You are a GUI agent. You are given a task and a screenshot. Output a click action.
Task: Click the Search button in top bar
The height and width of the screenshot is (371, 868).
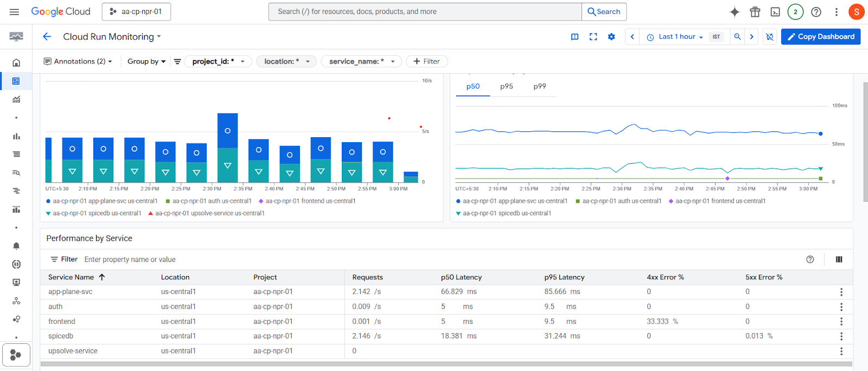[x=604, y=11]
